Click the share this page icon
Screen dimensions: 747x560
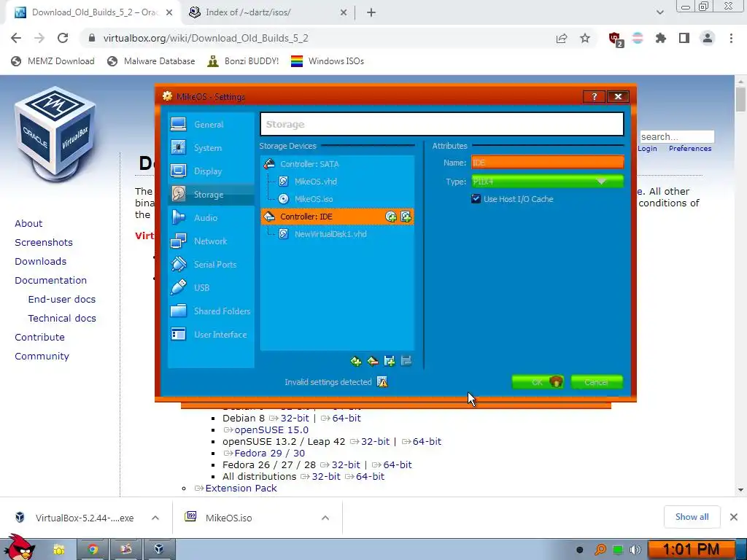pyautogui.click(x=562, y=38)
